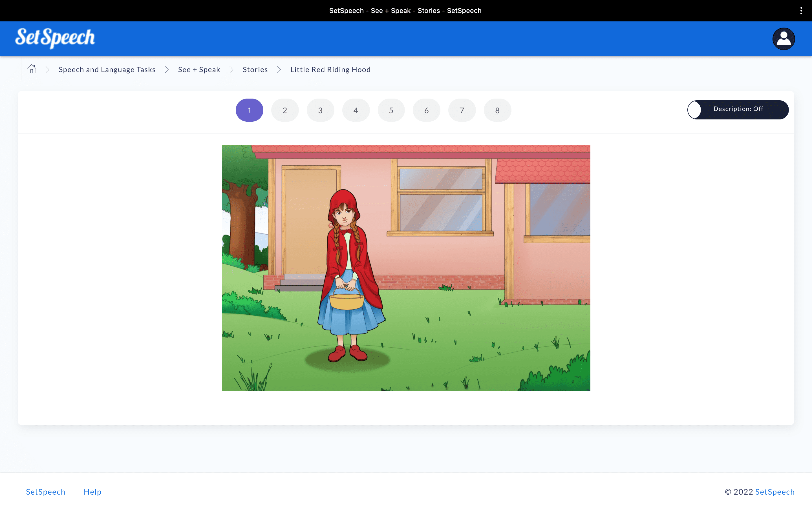Go to story page 3

point(320,110)
